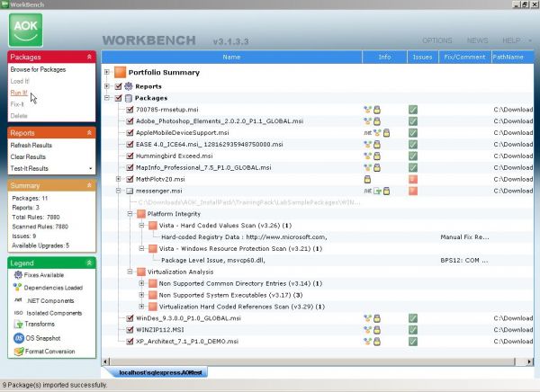
Task: Open the NEWS menu
Action: 477,40
